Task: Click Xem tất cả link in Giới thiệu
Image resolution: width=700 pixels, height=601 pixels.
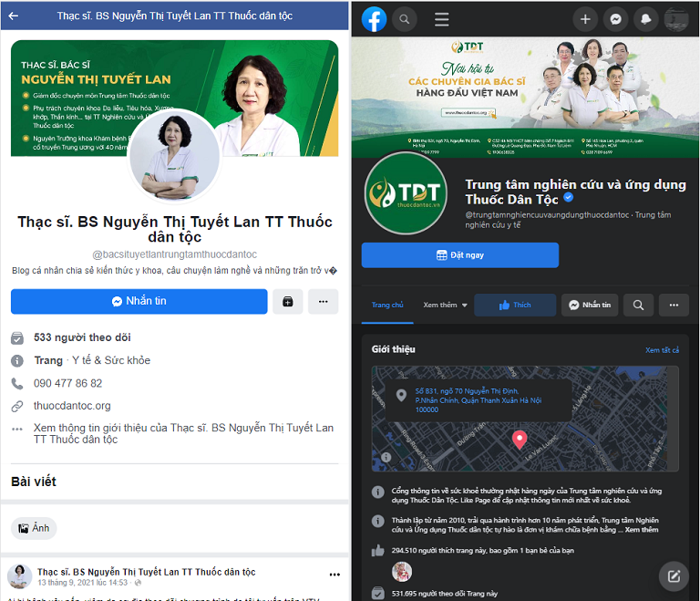Action: [662, 350]
